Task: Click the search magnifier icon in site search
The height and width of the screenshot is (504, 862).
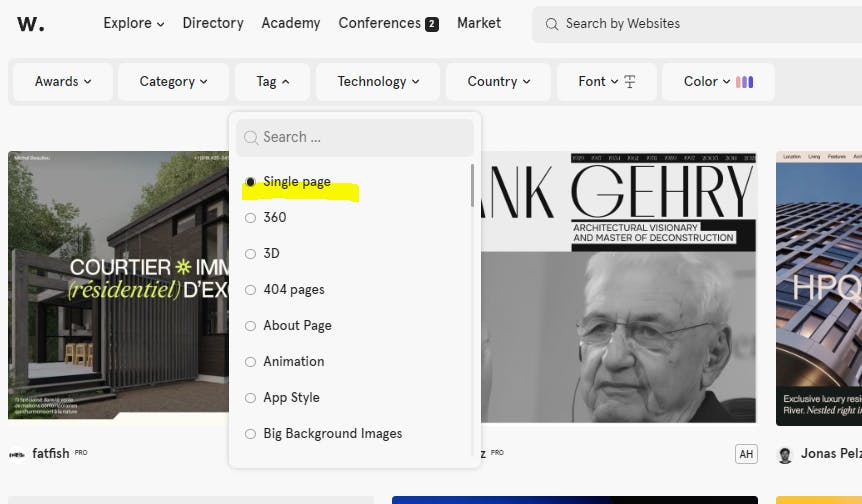Action: (551, 24)
